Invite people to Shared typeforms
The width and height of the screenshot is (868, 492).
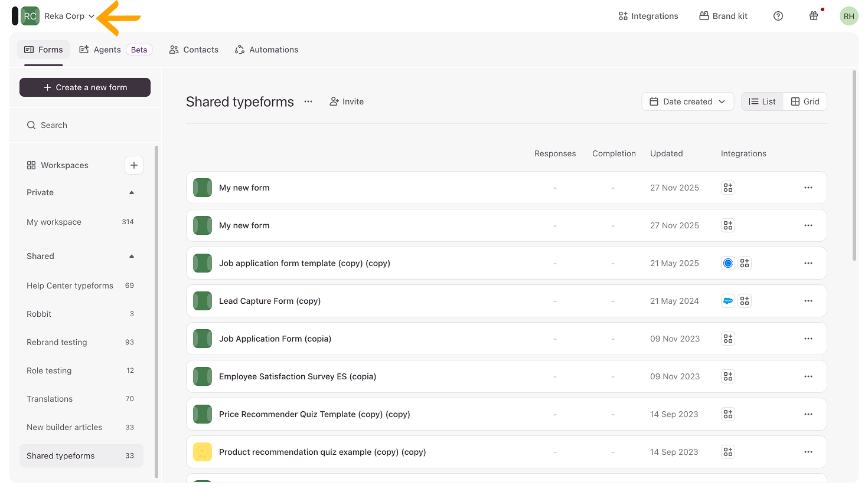click(x=347, y=101)
